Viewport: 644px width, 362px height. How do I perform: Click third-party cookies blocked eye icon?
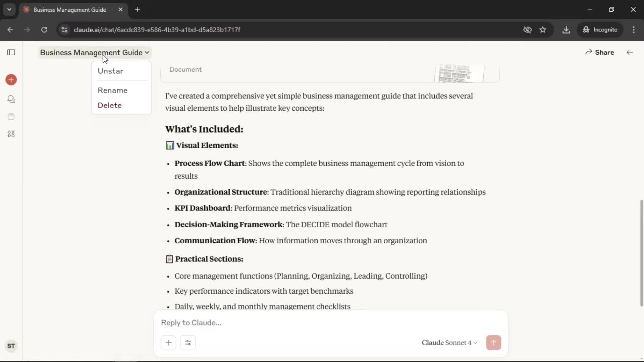click(x=528, y=29)
